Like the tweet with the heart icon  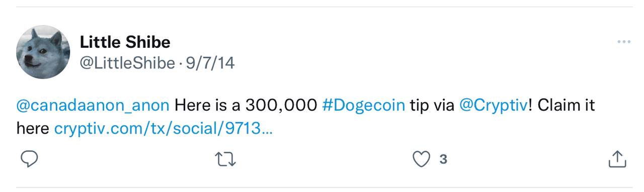click(422, 159)
